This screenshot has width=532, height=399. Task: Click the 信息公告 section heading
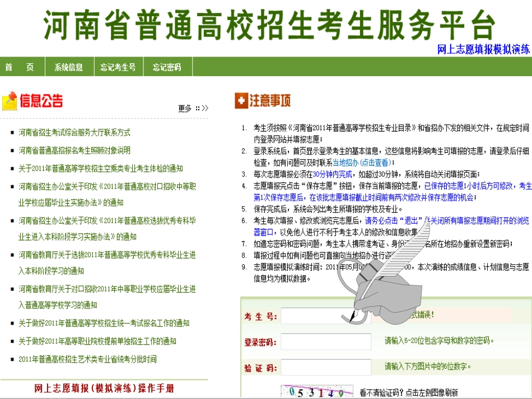tap(41, 101)
